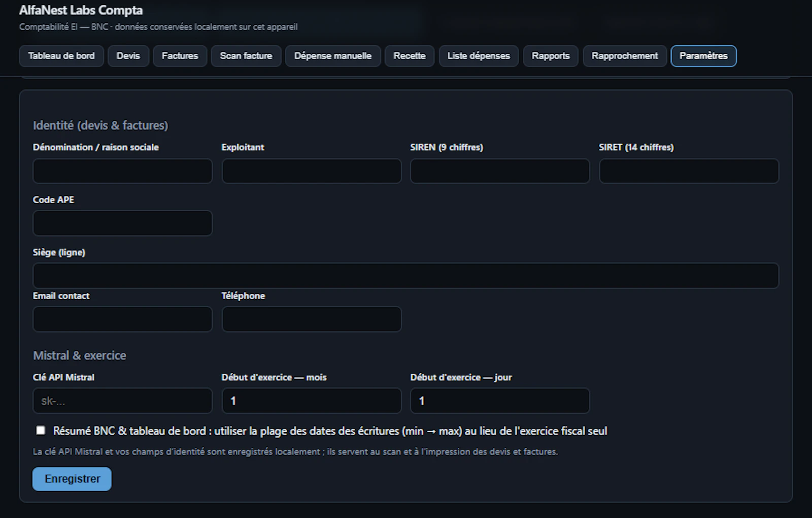Select the Paramètres tab

coord(704,56)
